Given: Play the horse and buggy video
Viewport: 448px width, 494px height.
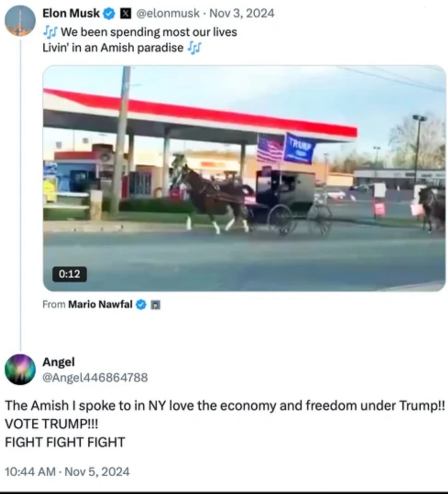Looking at the screenshot, I should pyautogui.click(x=244, y=178).
